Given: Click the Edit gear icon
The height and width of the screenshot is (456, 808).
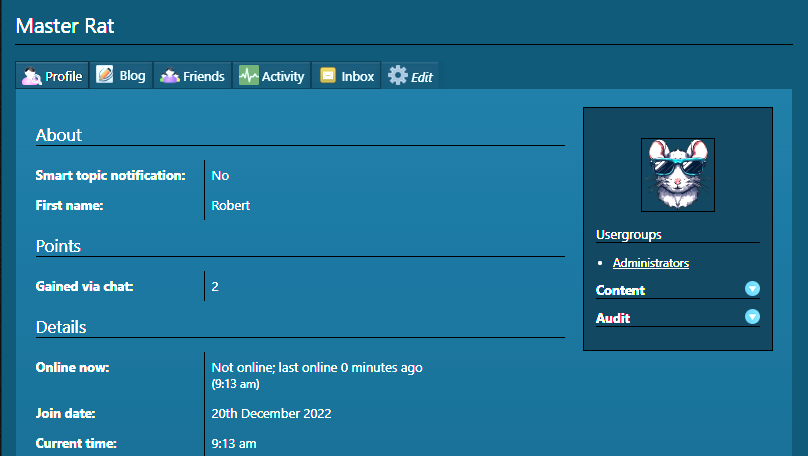Looking at the screenshot, I should 398,76.
